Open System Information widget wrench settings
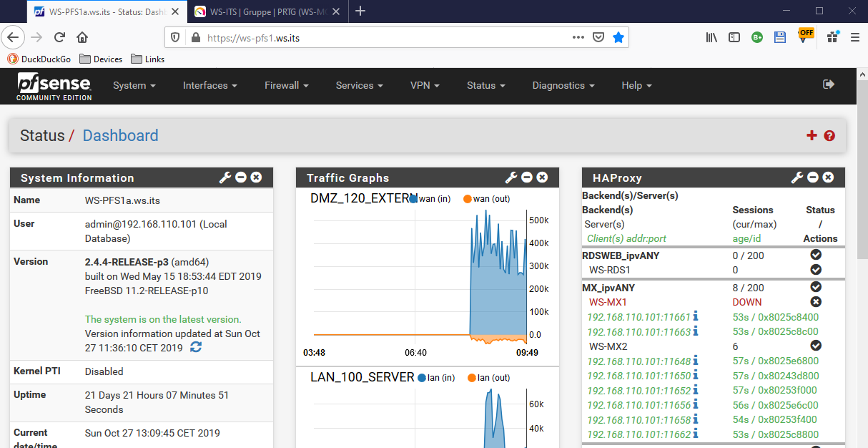The image size is (868, 448). point(225,177)
